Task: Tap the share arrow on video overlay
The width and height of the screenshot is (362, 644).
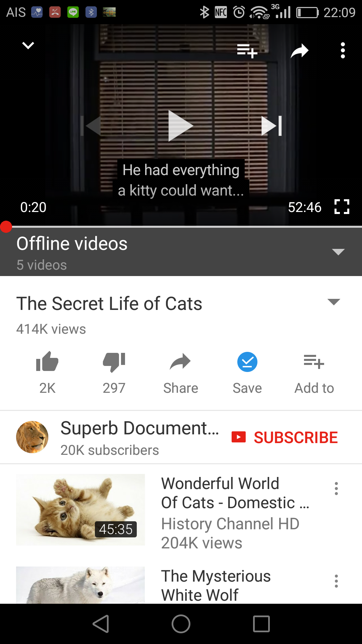Action: (300, 51)
